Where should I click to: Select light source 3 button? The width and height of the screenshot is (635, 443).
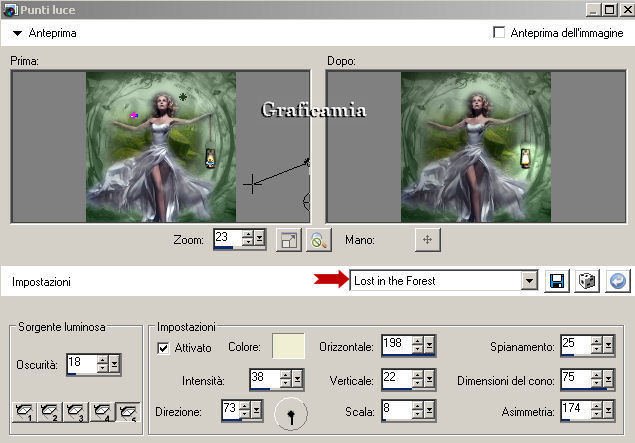[76, 412]
